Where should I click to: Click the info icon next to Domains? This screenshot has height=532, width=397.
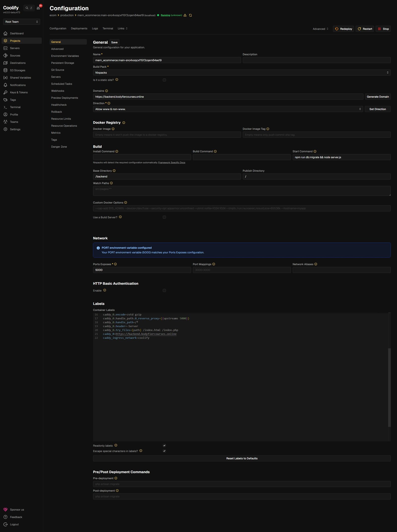(107, 91)
